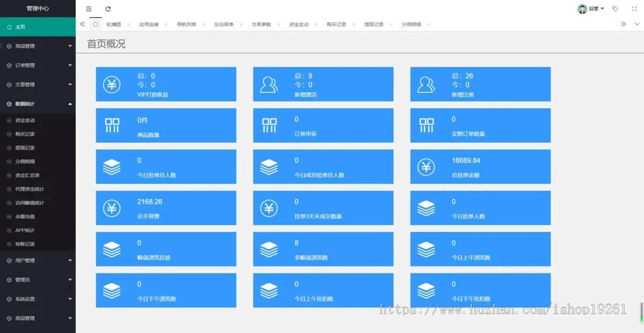The width and height of the screenshot is (644, 333).
Task: Open APP统计 in the sidebar
Action: pyautogui.click(x=38, y=230)
